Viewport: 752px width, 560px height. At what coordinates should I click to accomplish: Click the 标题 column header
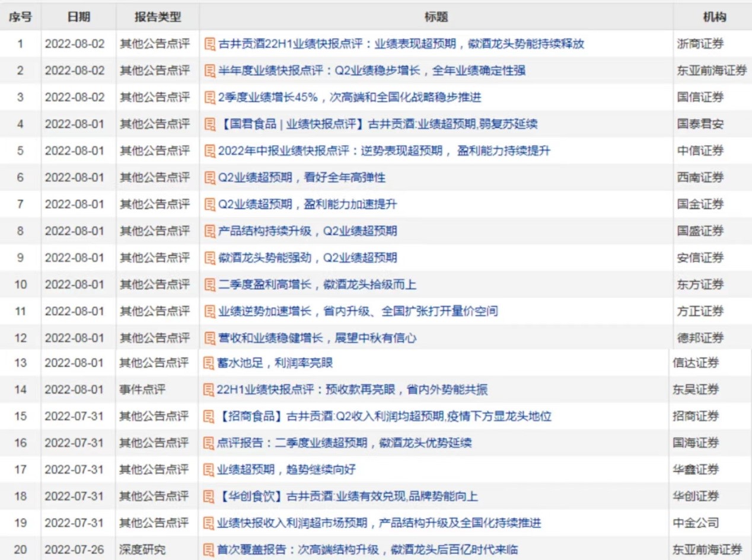point(436,17)
